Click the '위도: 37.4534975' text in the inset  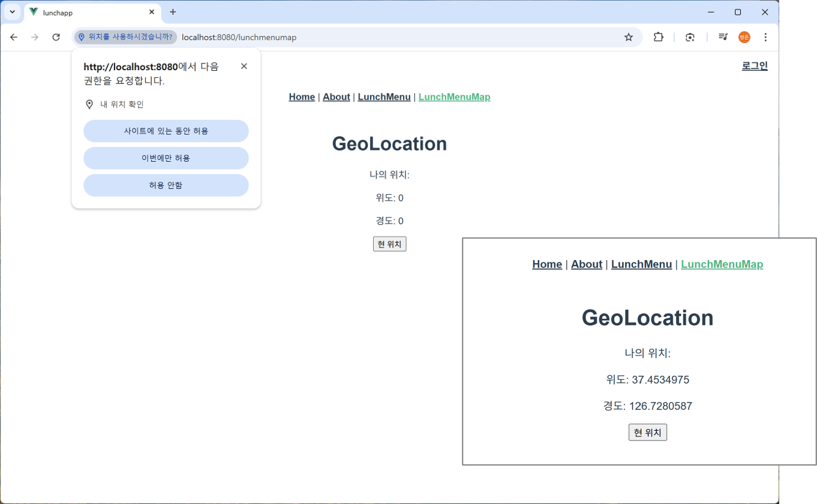[648, 380]
